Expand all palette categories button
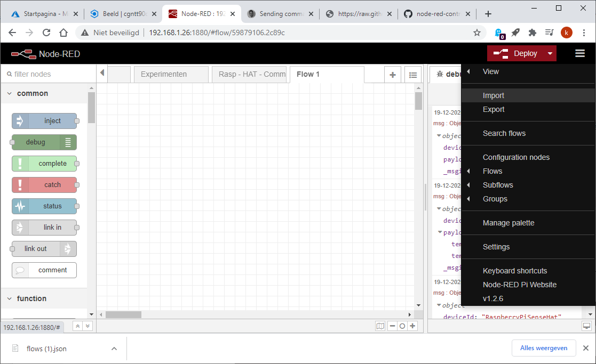This screenshot has width=596, height=364. [x=88, y=326]
